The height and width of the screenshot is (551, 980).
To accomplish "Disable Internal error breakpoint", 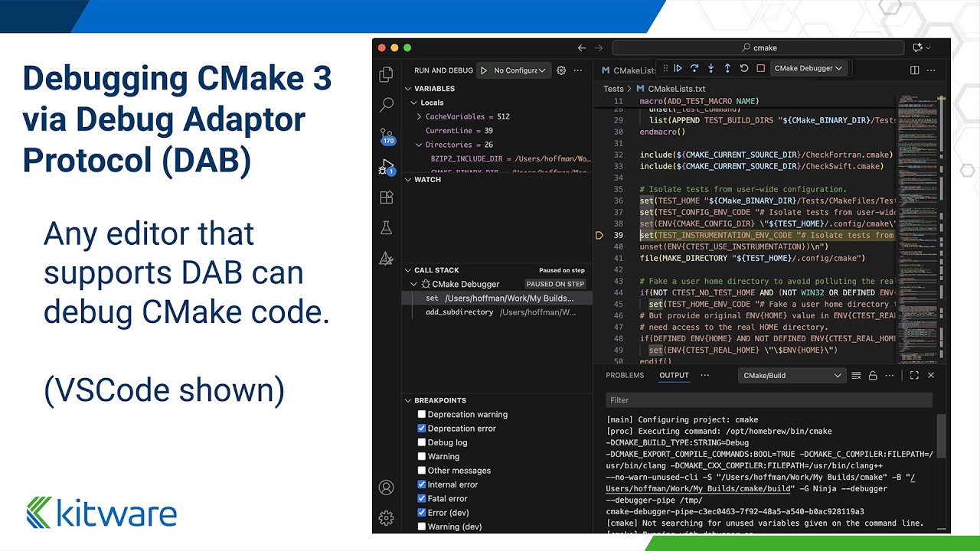I will pos(421,484).
